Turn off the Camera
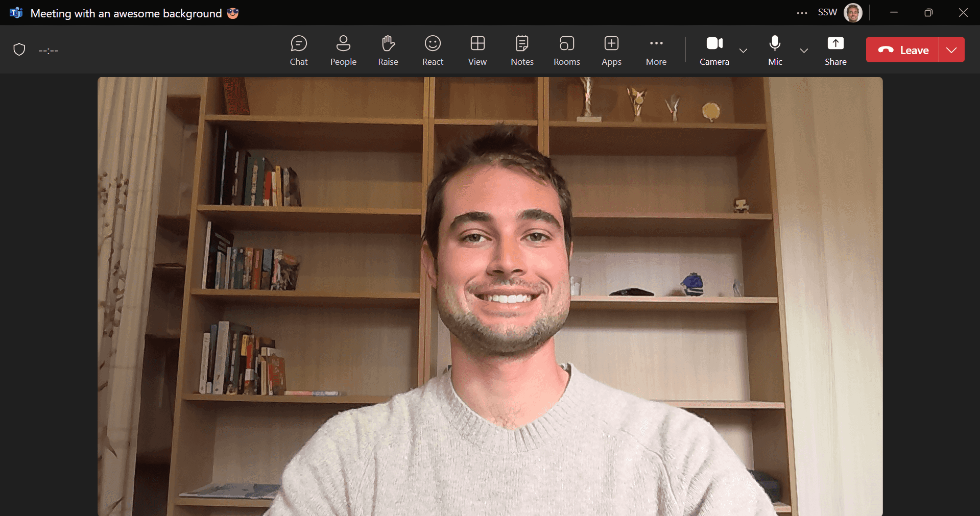 714,50
